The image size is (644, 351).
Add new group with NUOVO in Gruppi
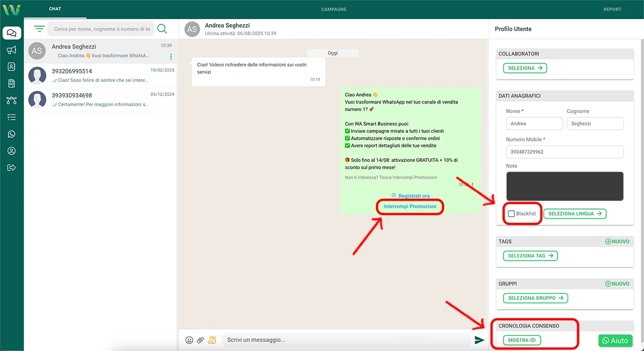click(617, 284)
